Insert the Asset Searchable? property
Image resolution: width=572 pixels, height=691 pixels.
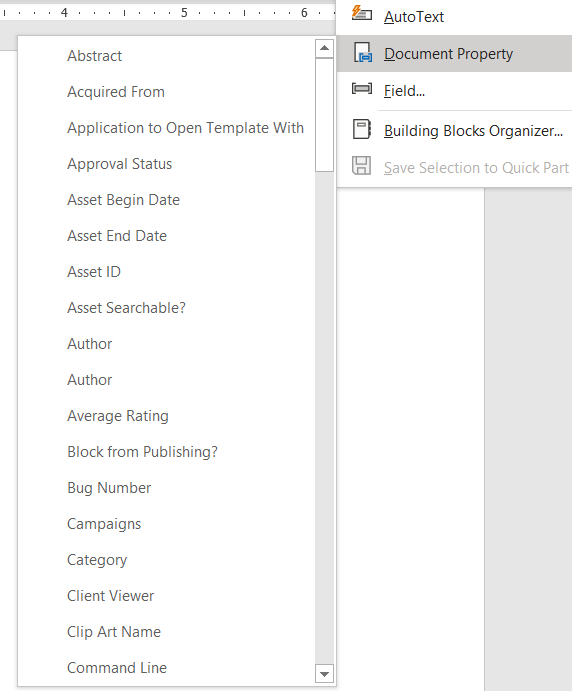167,308
